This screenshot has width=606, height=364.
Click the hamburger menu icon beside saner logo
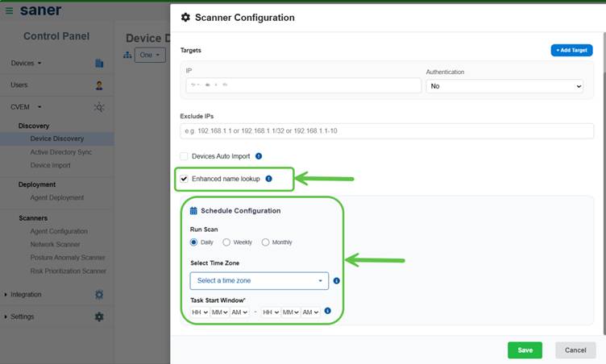9,10
